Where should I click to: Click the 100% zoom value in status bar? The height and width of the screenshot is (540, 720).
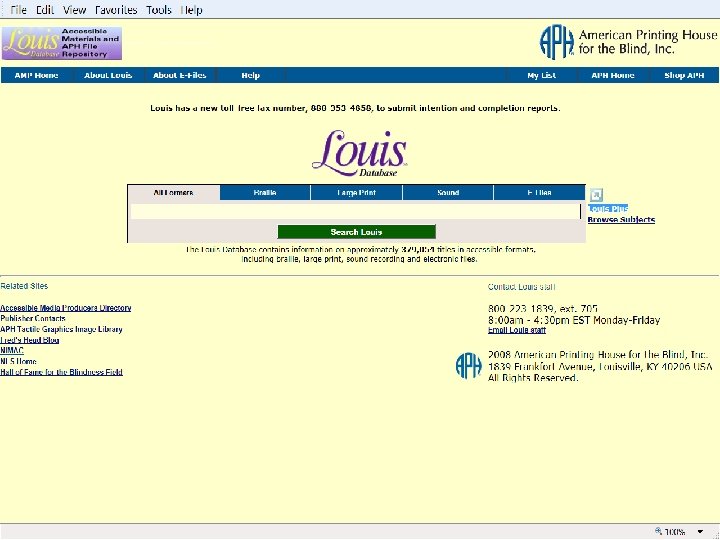(x=675, y=532)
